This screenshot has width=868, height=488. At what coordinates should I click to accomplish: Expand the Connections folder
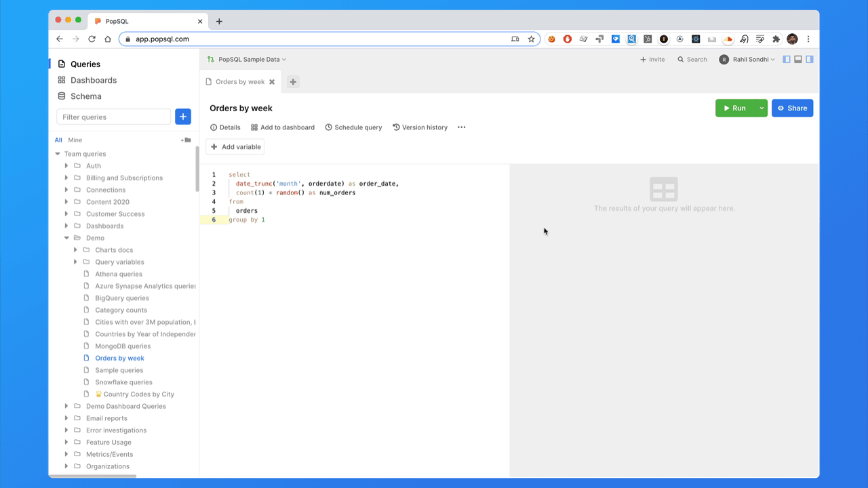66,190
